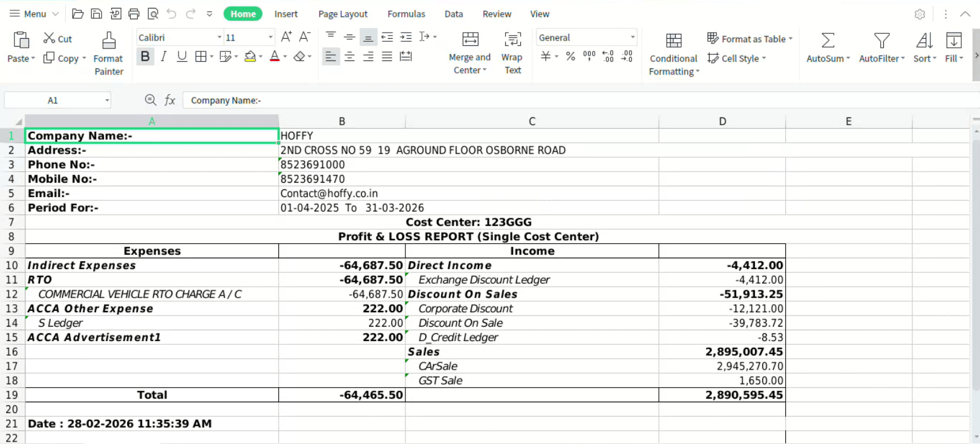Click the insert function fx button
Viewport: 980px width, 444px height.
[170, 100]
